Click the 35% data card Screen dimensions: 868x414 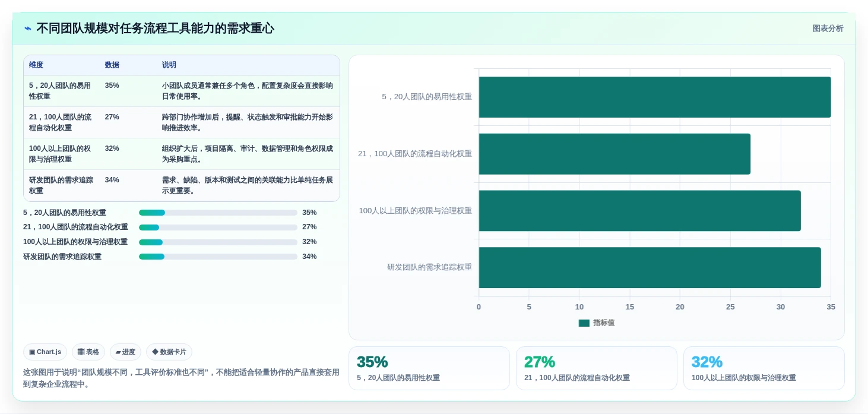pos(429,368)
